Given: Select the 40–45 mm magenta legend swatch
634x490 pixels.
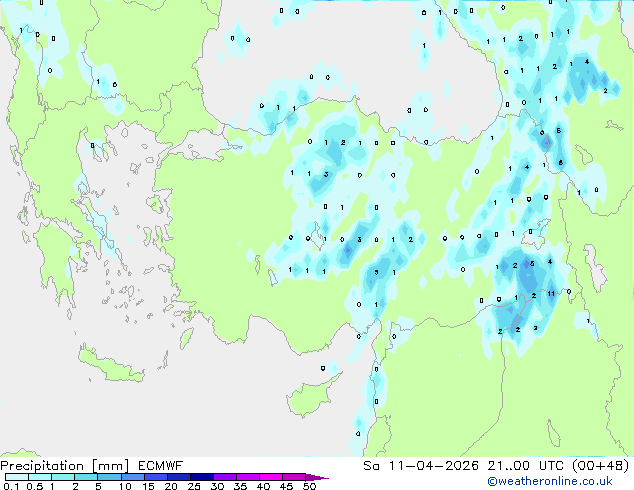Looking at the screenshot, I should coord(271,477).
